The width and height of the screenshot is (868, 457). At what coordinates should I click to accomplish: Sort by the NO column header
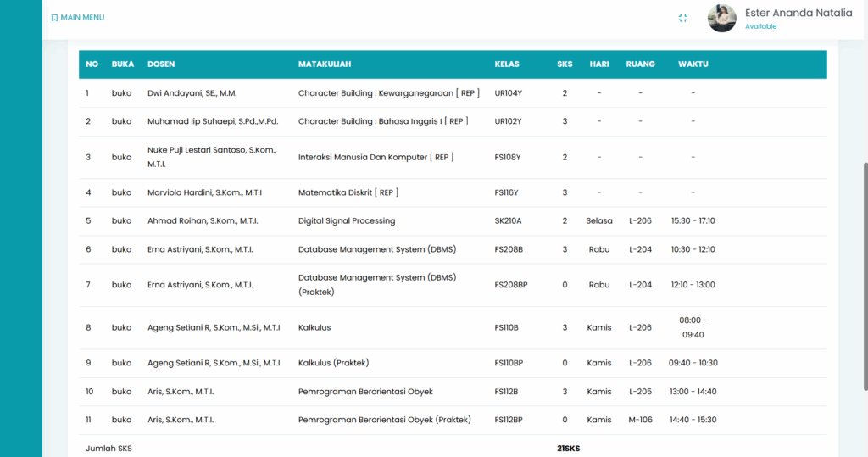(x=92, y=64)
